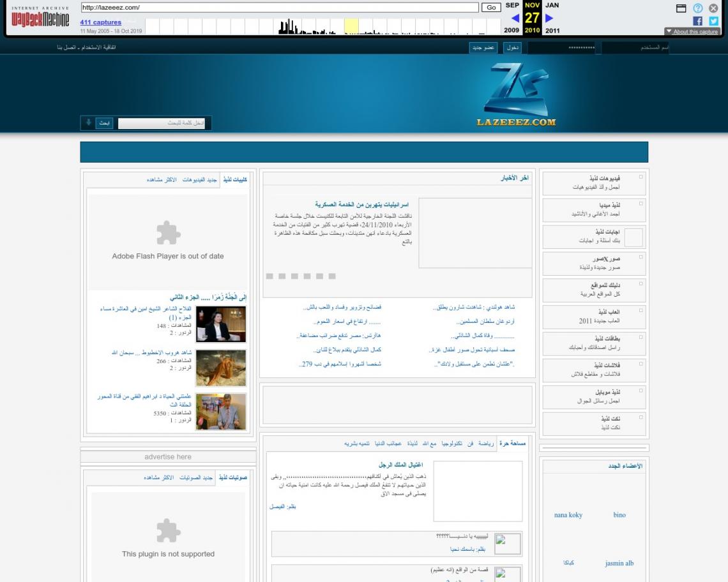The image size is (728, 582).
Task: Click square bullet beside دليلك للمواقع
Action: tap(641, 283)
